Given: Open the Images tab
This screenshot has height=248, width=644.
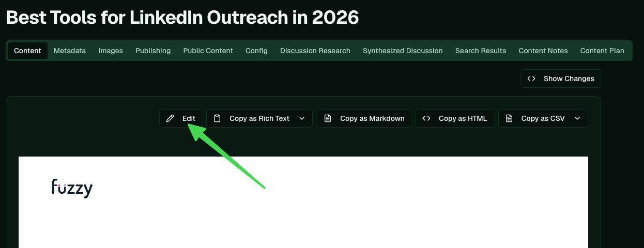Looking at the screenshot, I should (x=111, y=51).
